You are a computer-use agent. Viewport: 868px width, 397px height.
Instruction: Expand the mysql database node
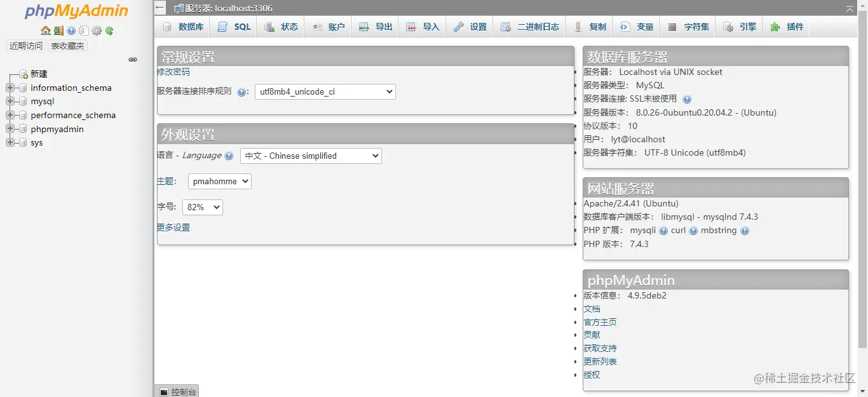coord(10,102)
